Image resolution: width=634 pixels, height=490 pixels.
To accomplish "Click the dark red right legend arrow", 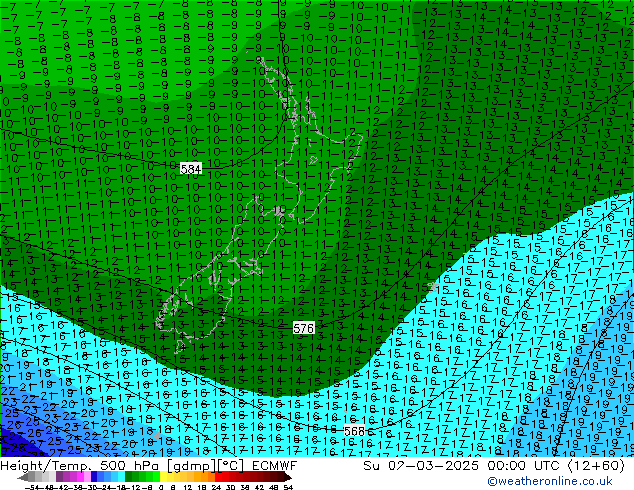I will pos(288,477).
